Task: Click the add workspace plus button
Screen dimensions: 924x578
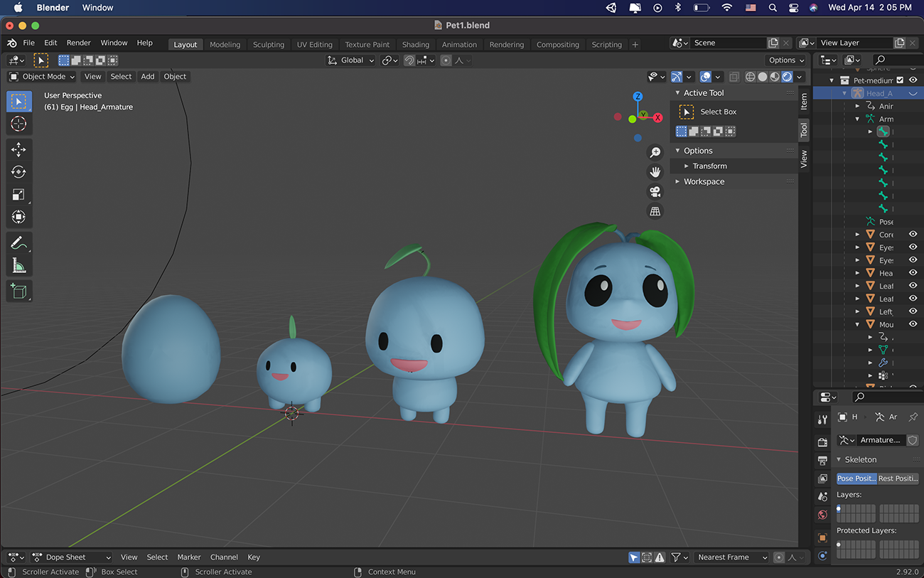Action: (635, 44)
